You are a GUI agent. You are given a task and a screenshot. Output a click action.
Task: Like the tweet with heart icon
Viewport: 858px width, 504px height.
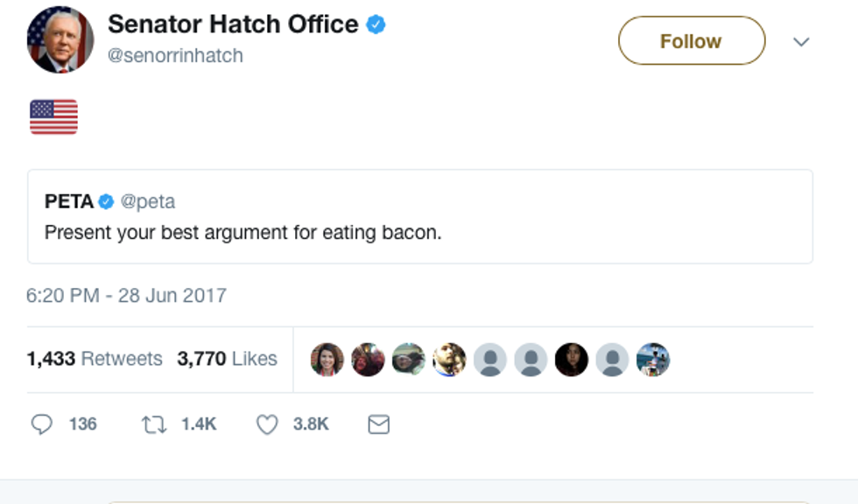[x=267, y=424]
